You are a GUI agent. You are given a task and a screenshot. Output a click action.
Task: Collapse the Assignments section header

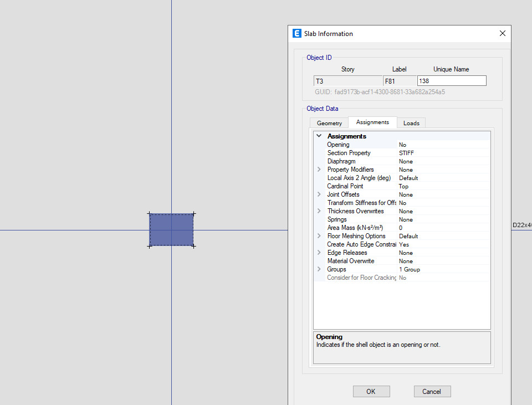pos(319,136)
